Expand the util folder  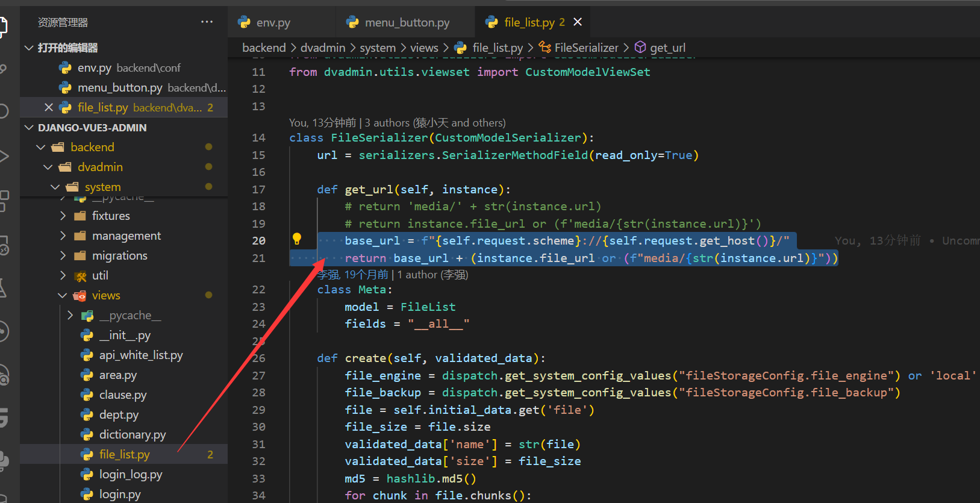(63, 275)
